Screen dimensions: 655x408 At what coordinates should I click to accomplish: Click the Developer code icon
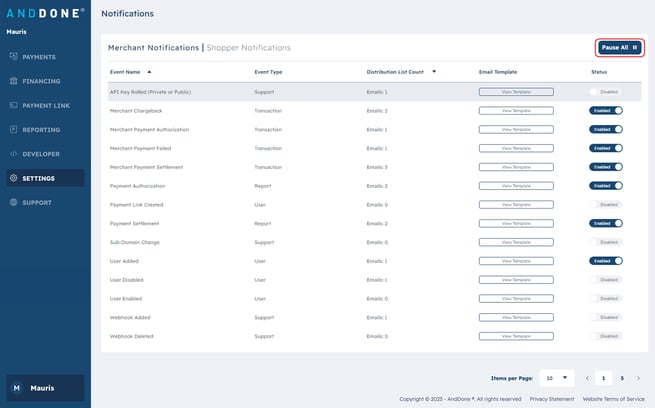[13, 154]
